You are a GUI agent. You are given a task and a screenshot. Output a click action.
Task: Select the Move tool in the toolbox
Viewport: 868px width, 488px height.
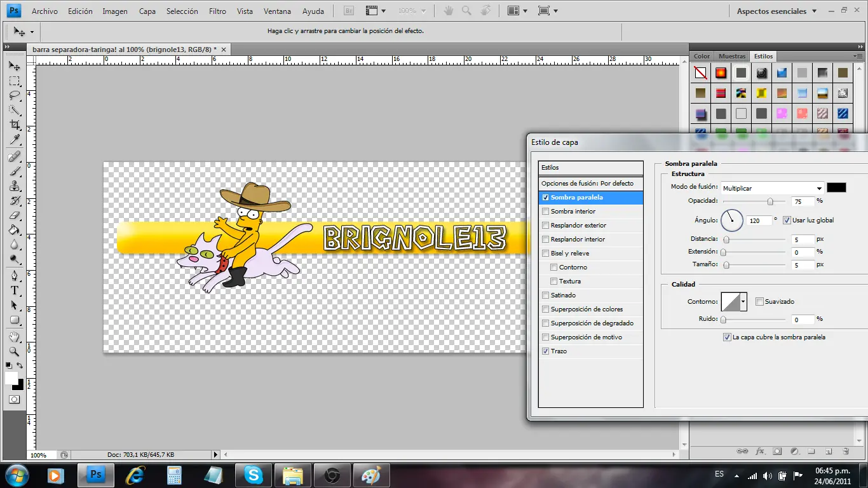[x=15, y=65]
